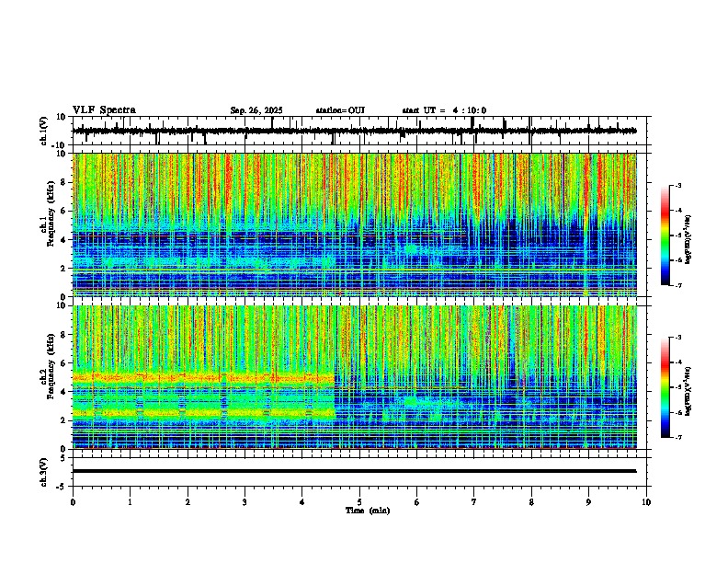This screenshot has height=563, width=728.
Task: Click the ch.2 spectrogram color scale bar
Action: (665, 387)
